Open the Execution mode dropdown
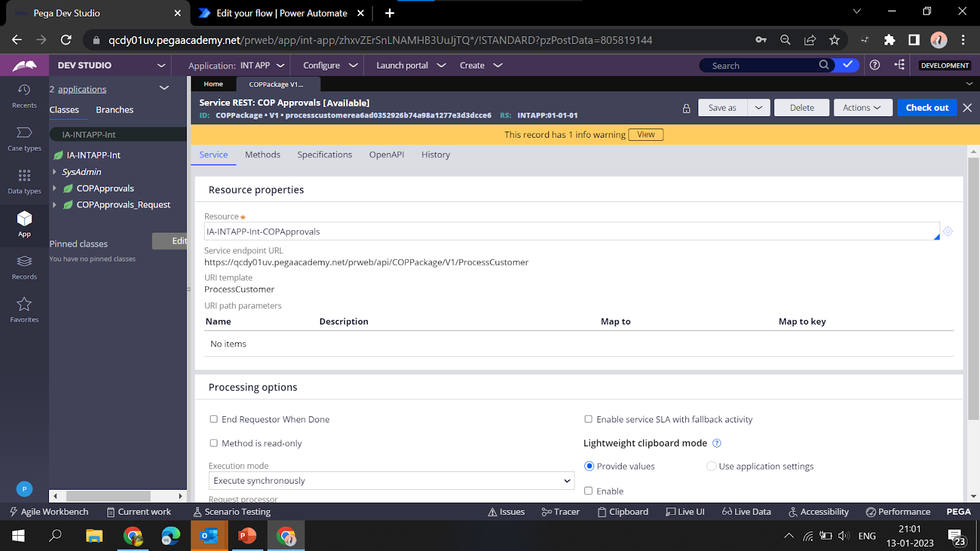This screenshot has height=551, width=980. (x=391, y=481)
